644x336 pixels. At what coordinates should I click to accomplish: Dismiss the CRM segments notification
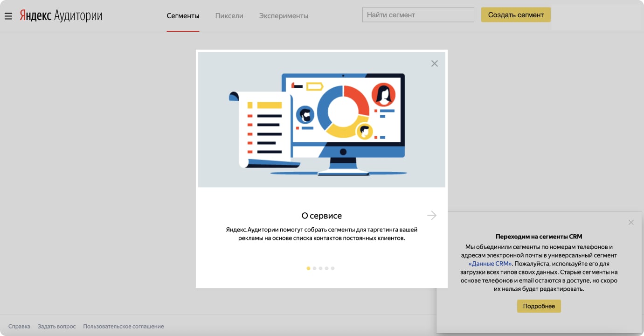point(631,223)
